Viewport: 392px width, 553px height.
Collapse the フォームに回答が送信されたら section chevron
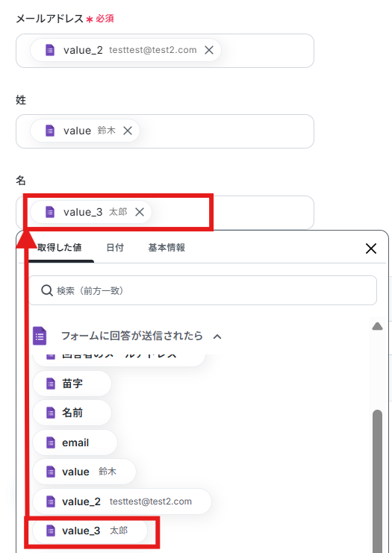pos(217,337)
